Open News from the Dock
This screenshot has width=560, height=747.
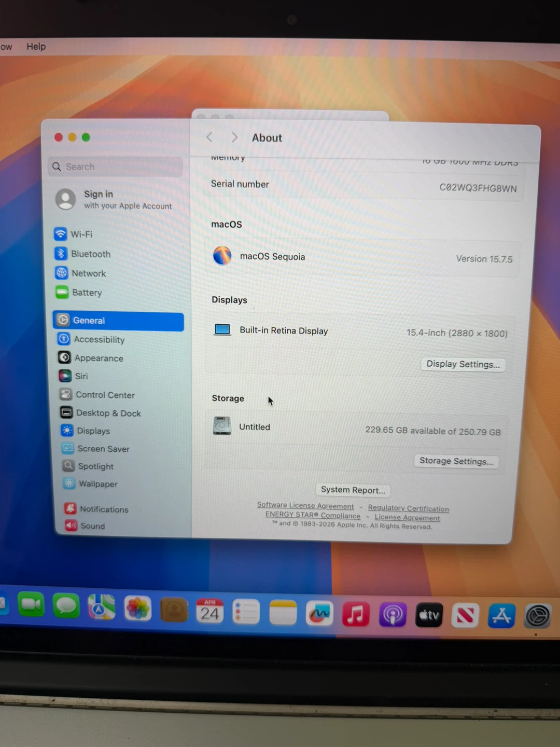click(465, 616)
